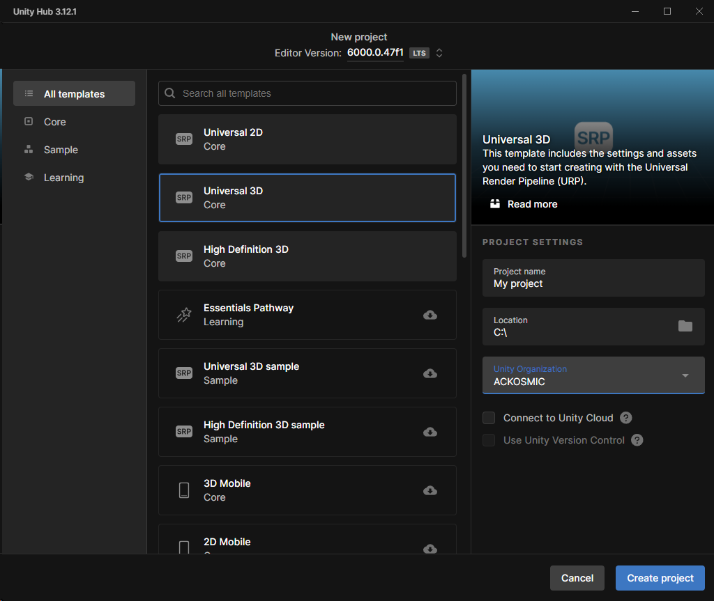This screenshot has height=601, width=714.
Task: Open the Learning templates category
Action: pos(63,178)
